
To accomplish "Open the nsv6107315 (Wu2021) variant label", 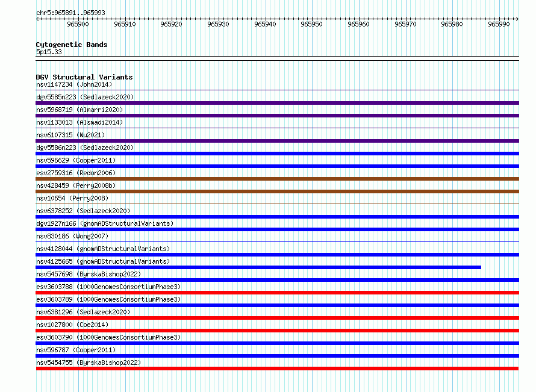I will point(70,135).
